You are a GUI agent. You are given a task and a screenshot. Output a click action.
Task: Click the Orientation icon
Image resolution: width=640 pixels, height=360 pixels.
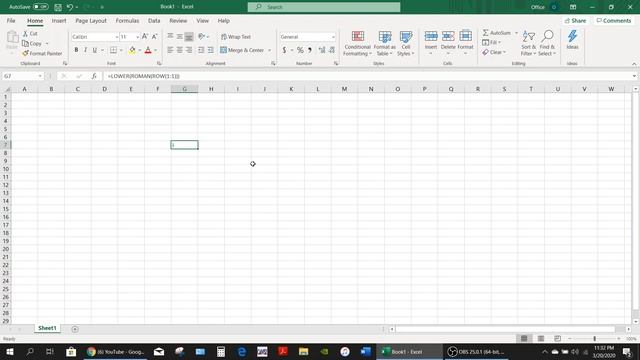click(x=201, y=37)
